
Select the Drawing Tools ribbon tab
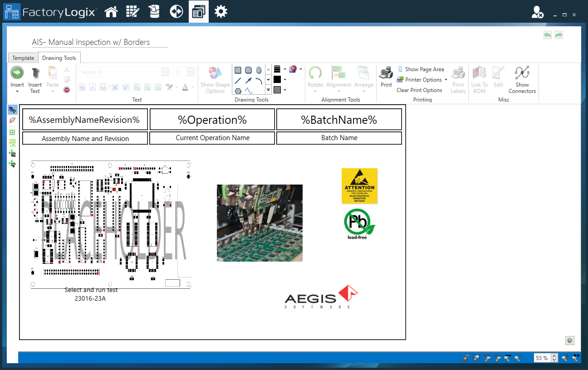point(59,58)
